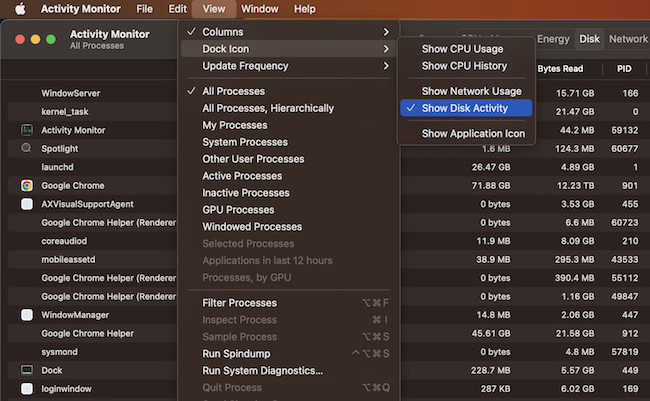This screenshot has height=401, width=650.
Task: Open the Edit menu
Action: pyautogui.click(x=177, y=9)
